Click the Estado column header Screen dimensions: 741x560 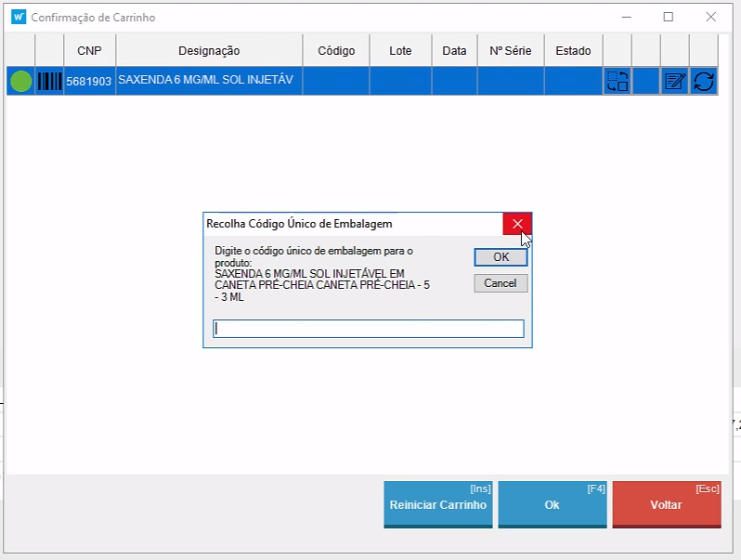(573, 51)
